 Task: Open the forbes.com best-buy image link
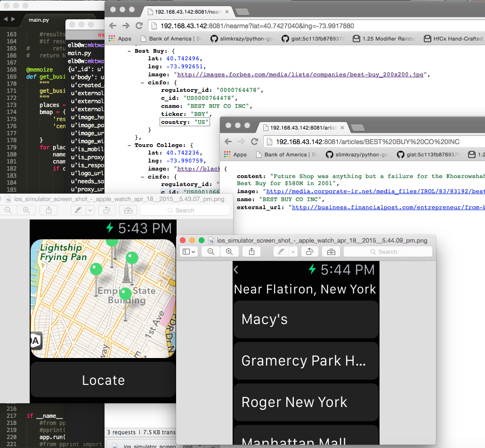[300, 74]
